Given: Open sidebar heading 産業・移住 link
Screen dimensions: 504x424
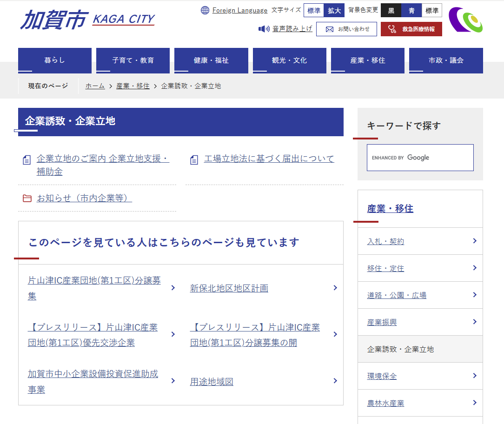Looking at the screenshot, I should [x=390, y=209].
